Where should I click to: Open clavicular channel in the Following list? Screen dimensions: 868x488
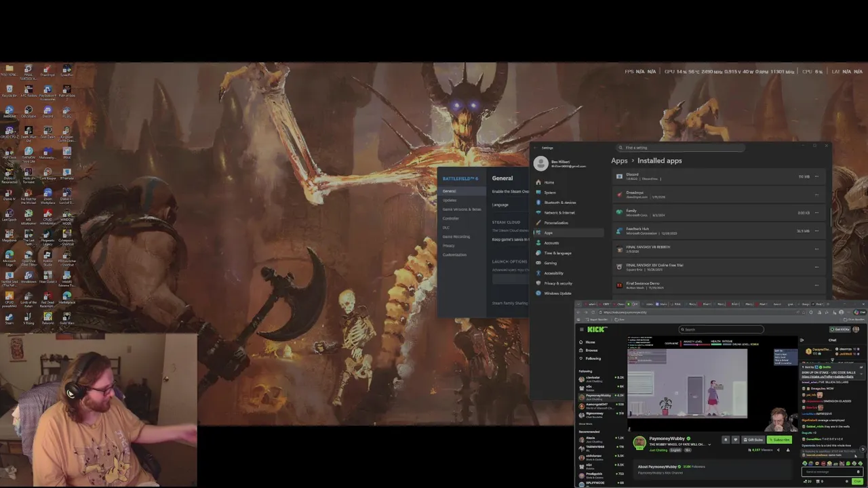coord(601,379)
